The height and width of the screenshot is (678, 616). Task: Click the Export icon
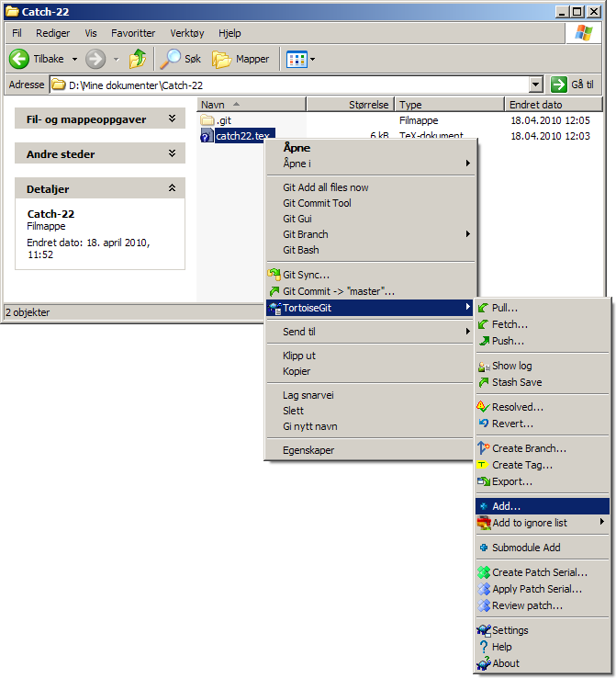(484, 481)
